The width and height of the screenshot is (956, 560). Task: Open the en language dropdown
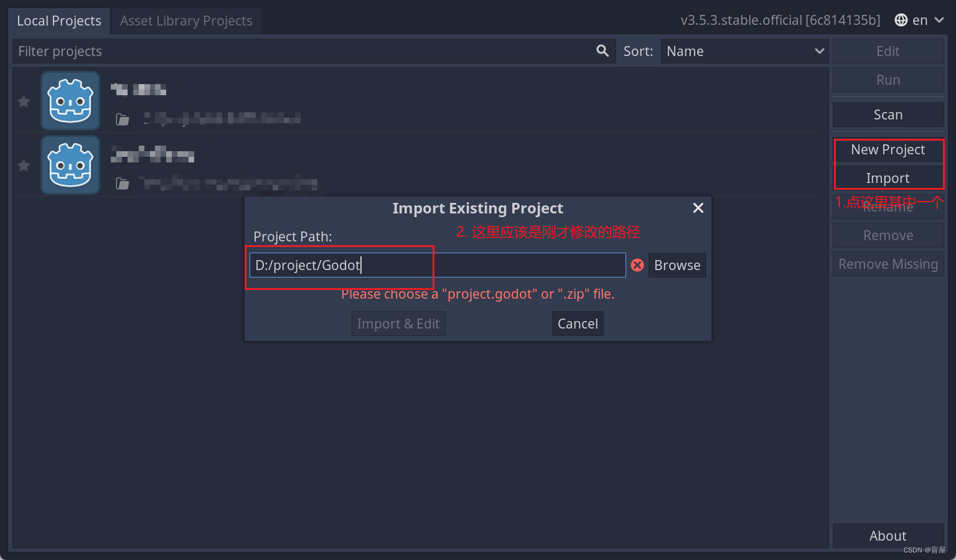point(919,19)
